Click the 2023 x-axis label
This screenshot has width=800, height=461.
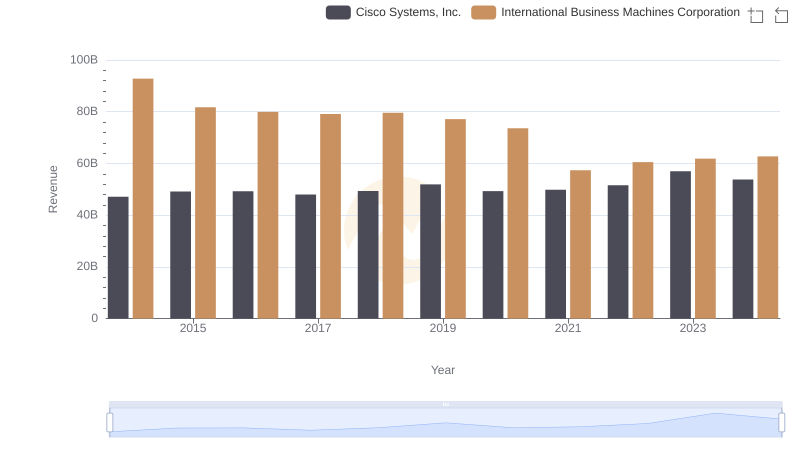coord(693,328)
